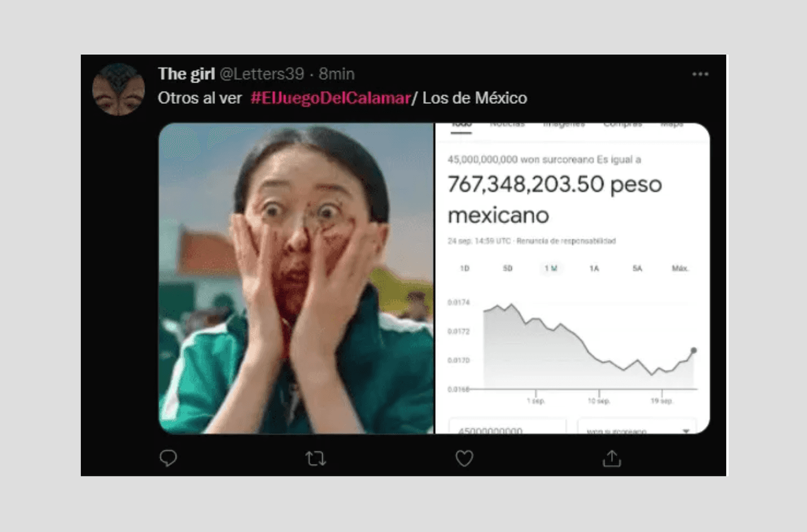Open the share upload icon
807x532 pixels.
[x=612, y=458]
